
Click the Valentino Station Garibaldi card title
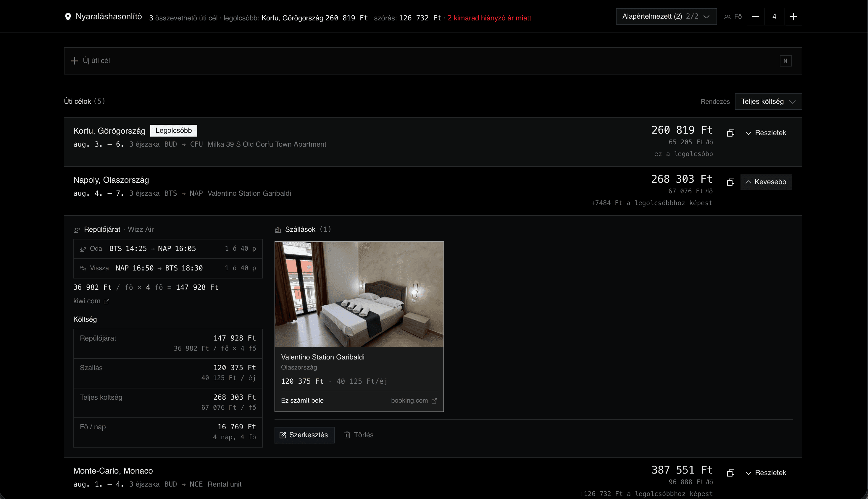323,357
